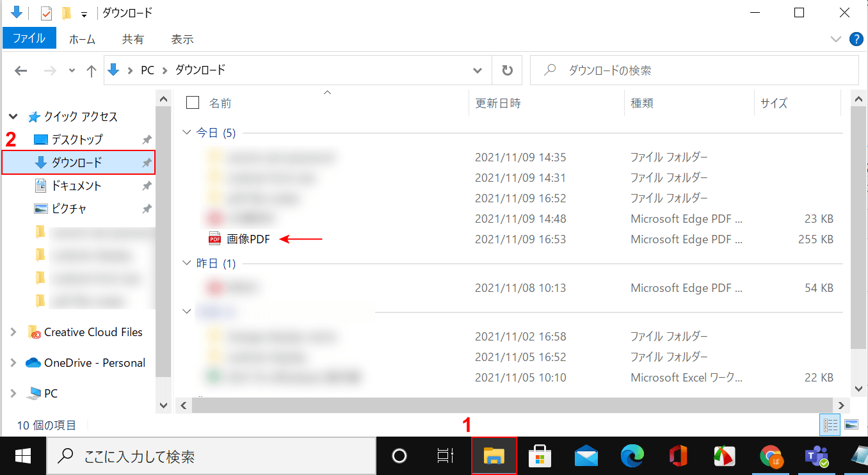Collapse the 昨日 (1) group
The image size is (868, 475).
(186, 263)
